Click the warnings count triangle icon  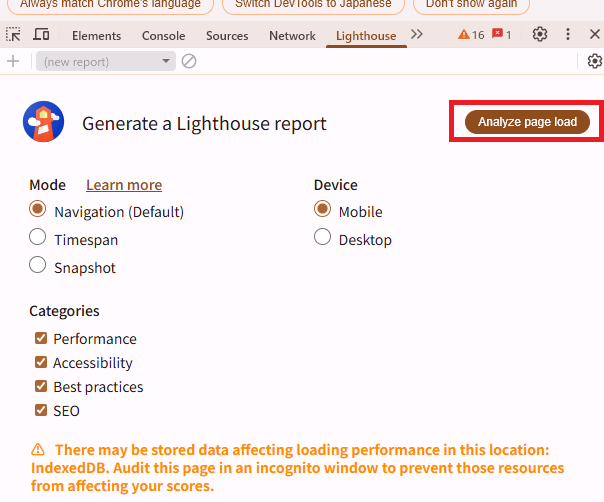(x=464, y=35)
